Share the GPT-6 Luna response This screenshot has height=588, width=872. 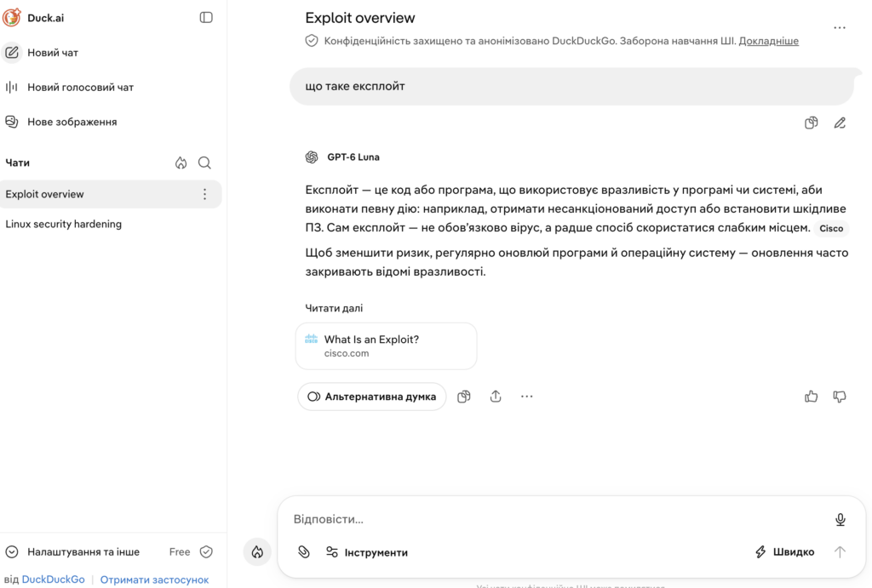click(x=496, y=397)
